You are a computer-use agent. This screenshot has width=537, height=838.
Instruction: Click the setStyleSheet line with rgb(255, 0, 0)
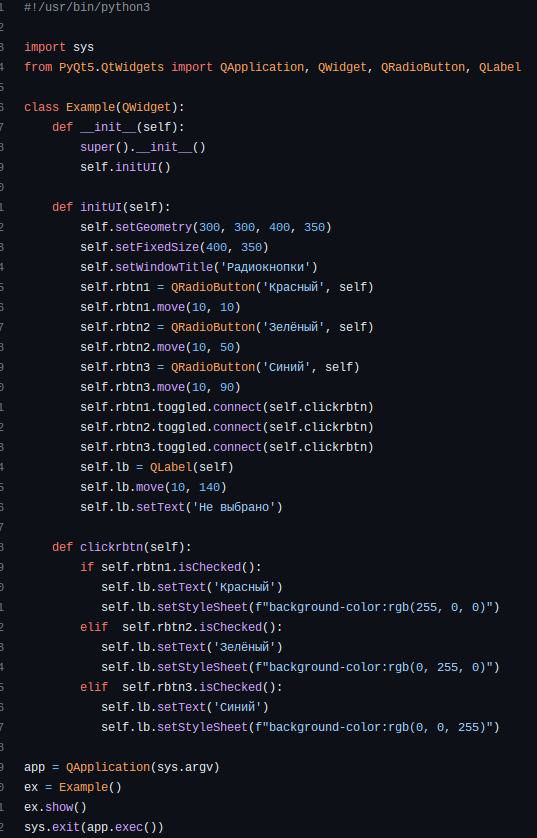(300, 608)
